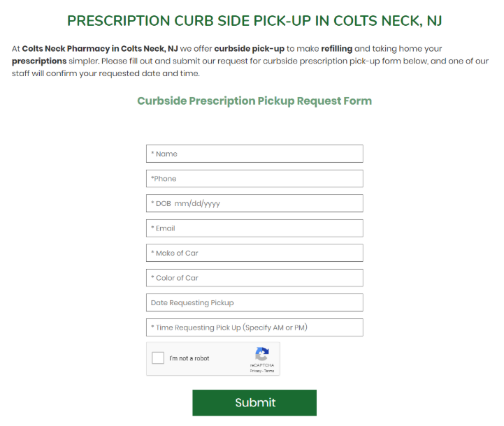504x426 pixels.
Task: Submit the curbside pickup request form
Action: [x=254, y=402]
